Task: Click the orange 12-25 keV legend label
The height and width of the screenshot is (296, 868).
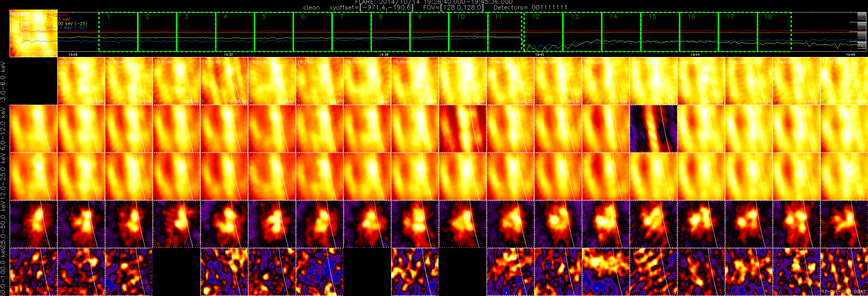Action: 58,19
